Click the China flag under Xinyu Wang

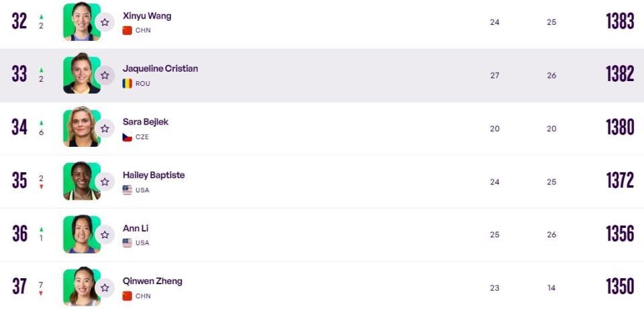click(x=127, y=30)
